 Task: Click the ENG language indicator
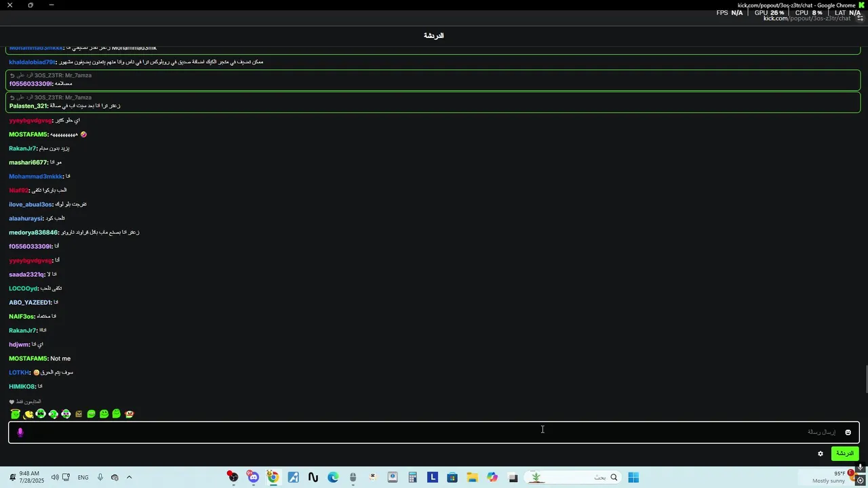[83, 477]
